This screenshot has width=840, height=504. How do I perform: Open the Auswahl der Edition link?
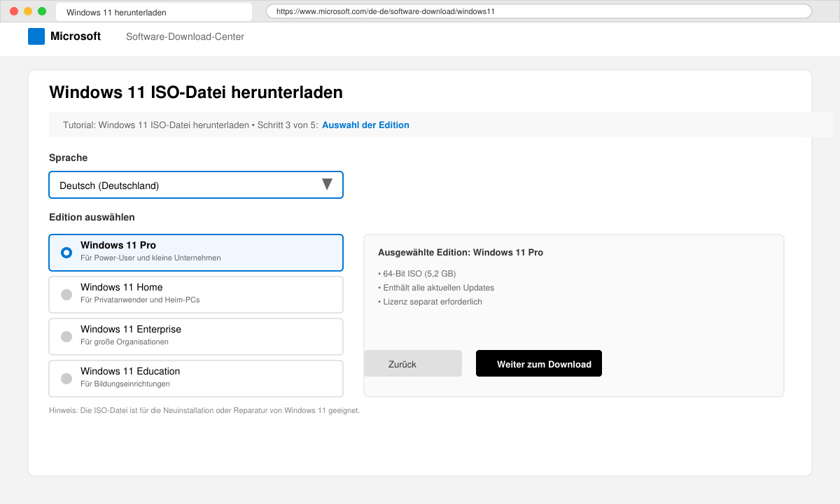365,125
